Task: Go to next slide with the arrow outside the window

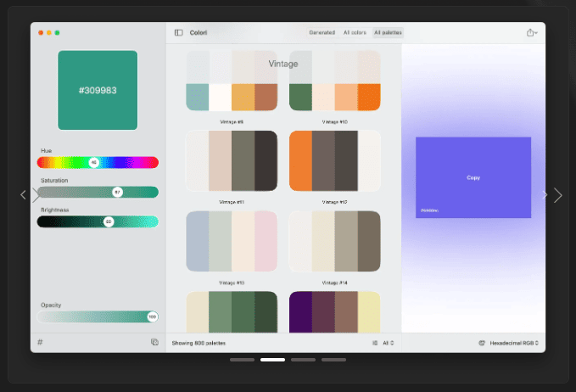Action: pyautogui.click(x=557, y=195)
